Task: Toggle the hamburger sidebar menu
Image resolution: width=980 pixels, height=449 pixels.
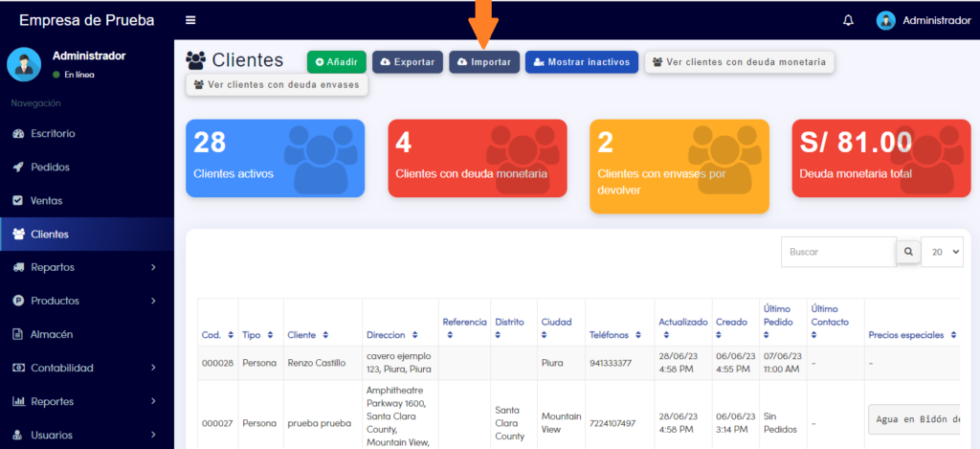Action: pyautogui.click(x=190, y=21)
